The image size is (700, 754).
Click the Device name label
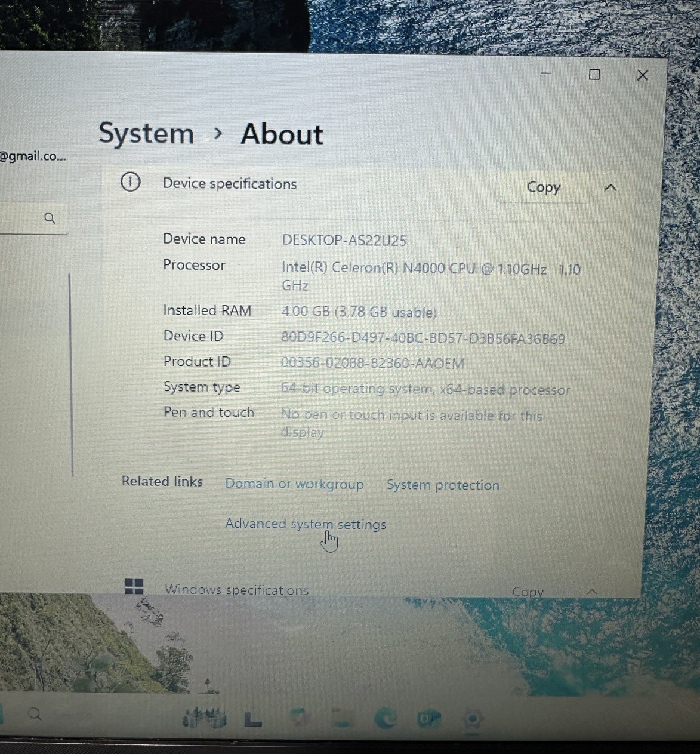coord(204,239)
